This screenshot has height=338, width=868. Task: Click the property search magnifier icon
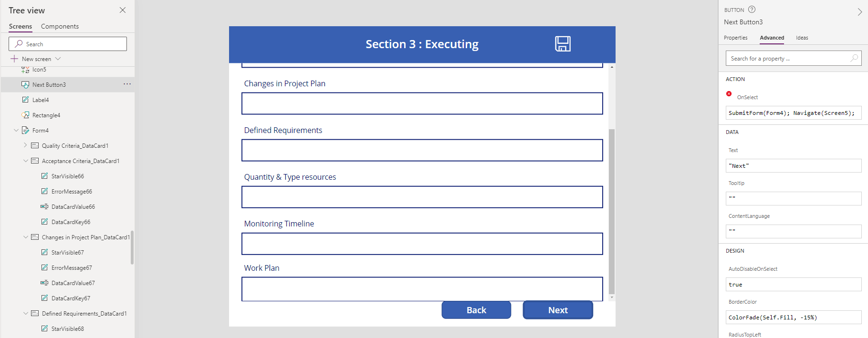point(854,58)
